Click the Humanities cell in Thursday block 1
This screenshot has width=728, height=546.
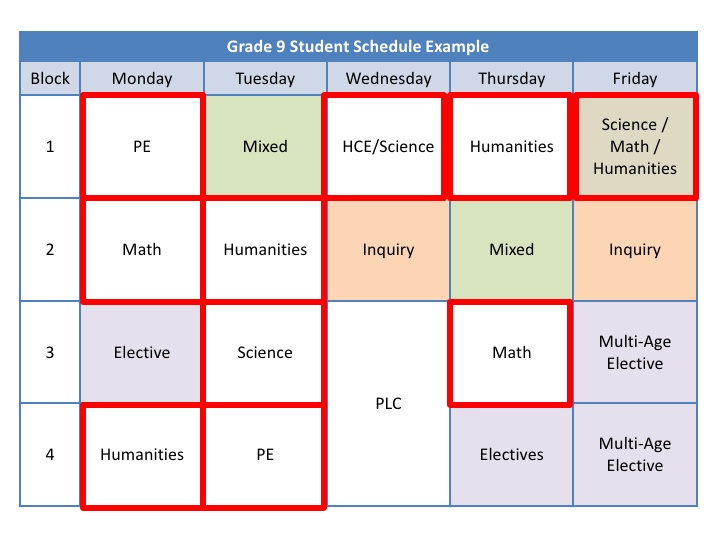[x=511, y=146]
